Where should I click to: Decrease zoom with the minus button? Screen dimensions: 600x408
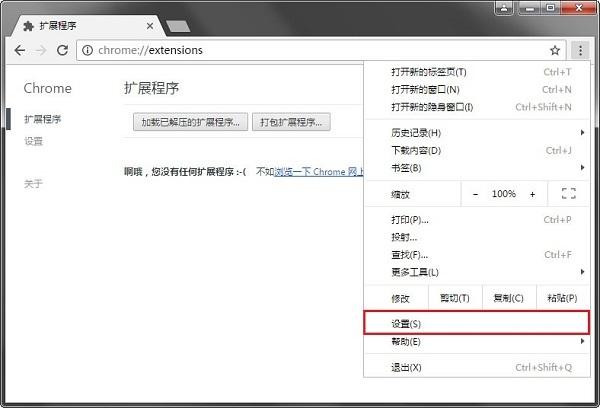coord(475,194)
